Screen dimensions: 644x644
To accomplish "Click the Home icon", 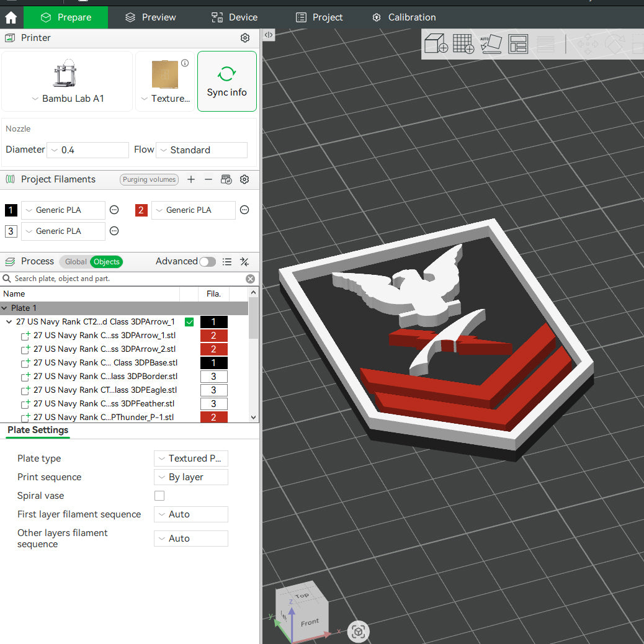I will pyautogui.click(x=11, y=17).
